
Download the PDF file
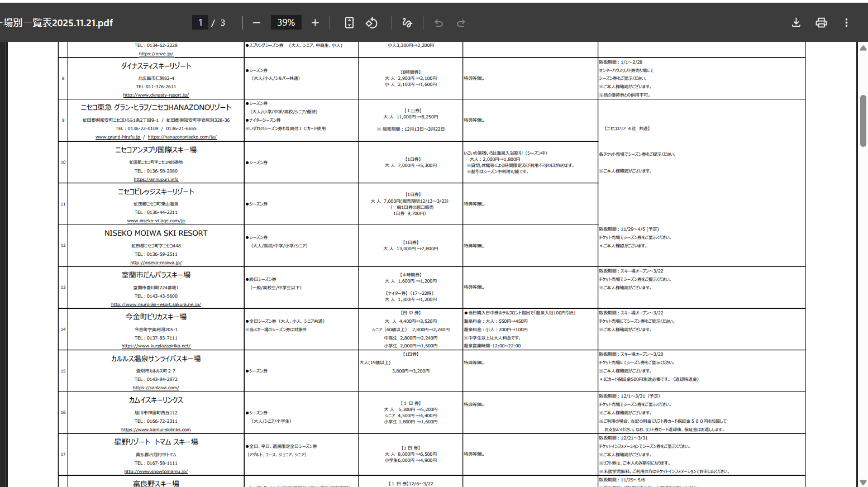(x=796, y=23)
